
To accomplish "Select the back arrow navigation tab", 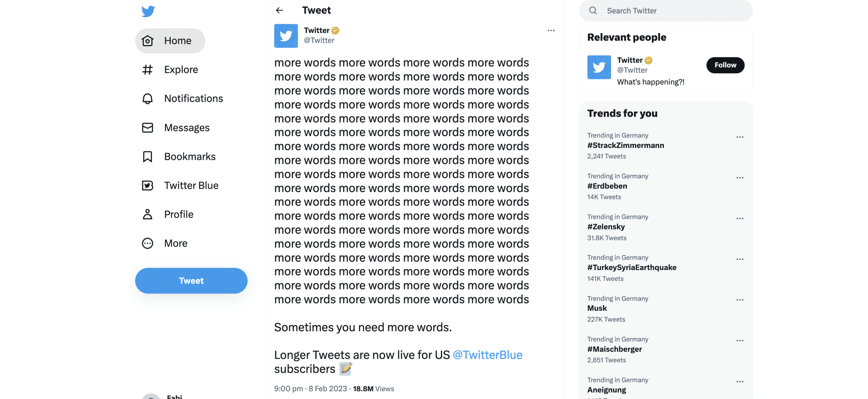I will click(279, 11).
